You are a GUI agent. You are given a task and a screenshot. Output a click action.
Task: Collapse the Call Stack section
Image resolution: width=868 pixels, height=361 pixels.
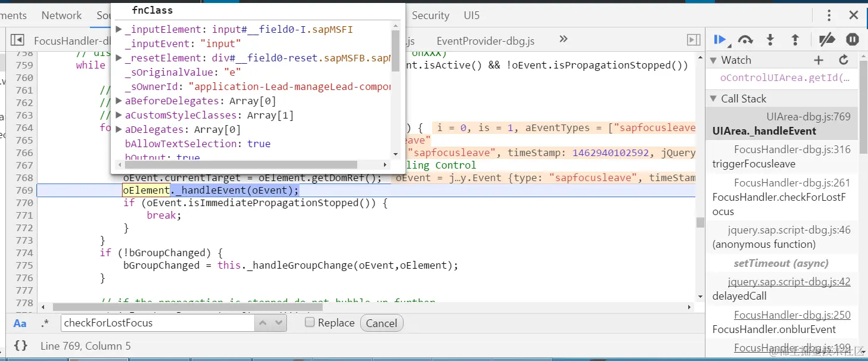coord(713,99)
